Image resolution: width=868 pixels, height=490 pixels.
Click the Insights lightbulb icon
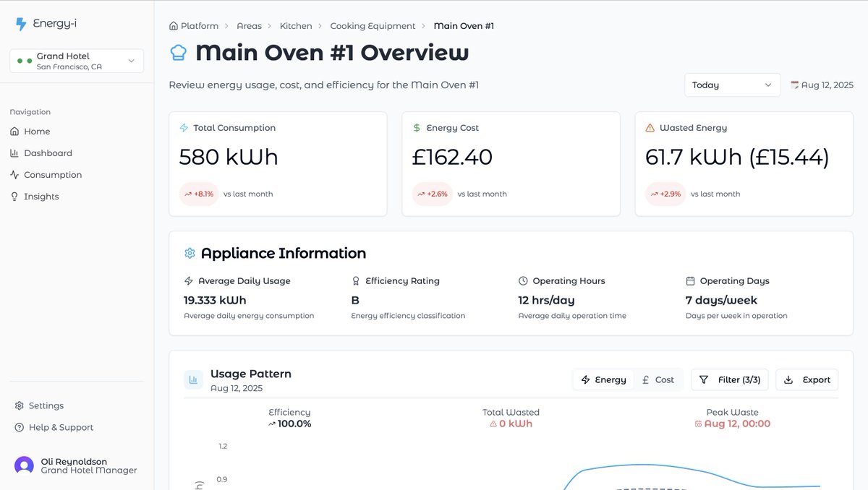[x=14, y=197]
